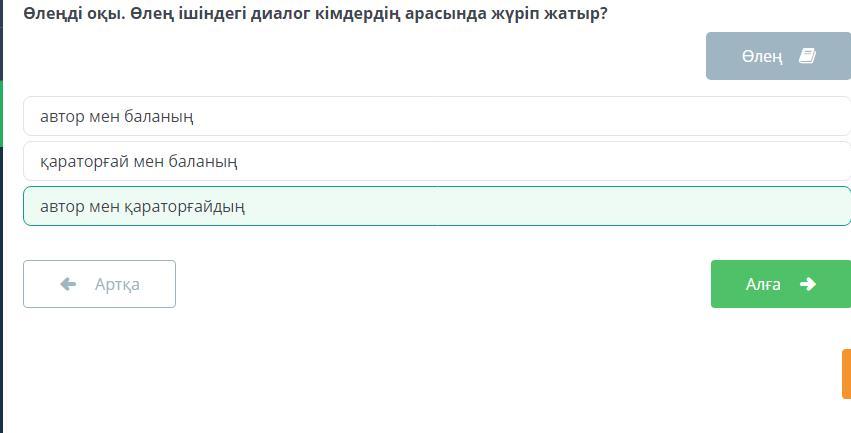Select highlighted answer "автор мен қараторғайдың"
This screenshot has width=851, height=433.
pos(143,206)
